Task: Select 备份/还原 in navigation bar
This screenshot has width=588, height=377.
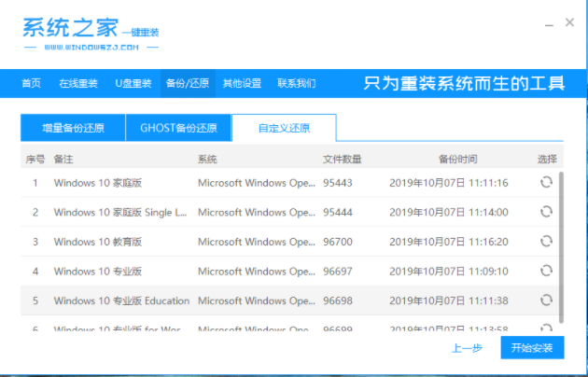Action: pyautogui.click(x=187, y=83)
